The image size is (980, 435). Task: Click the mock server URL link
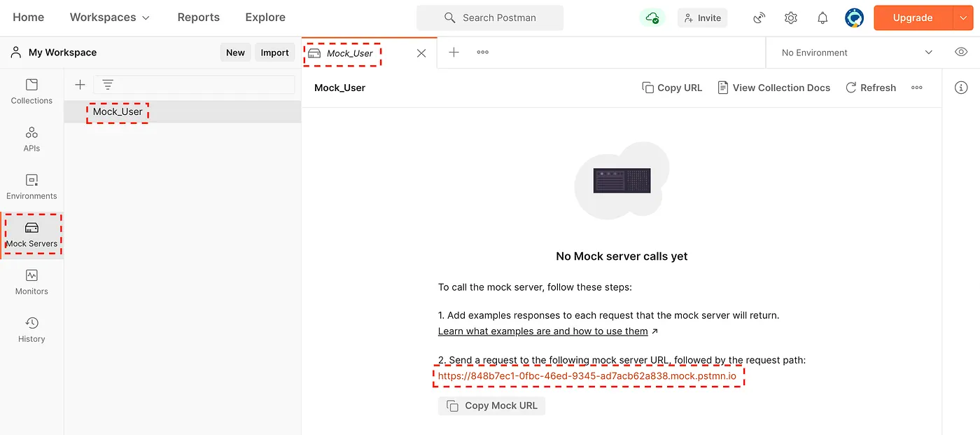tap(587, 376)
